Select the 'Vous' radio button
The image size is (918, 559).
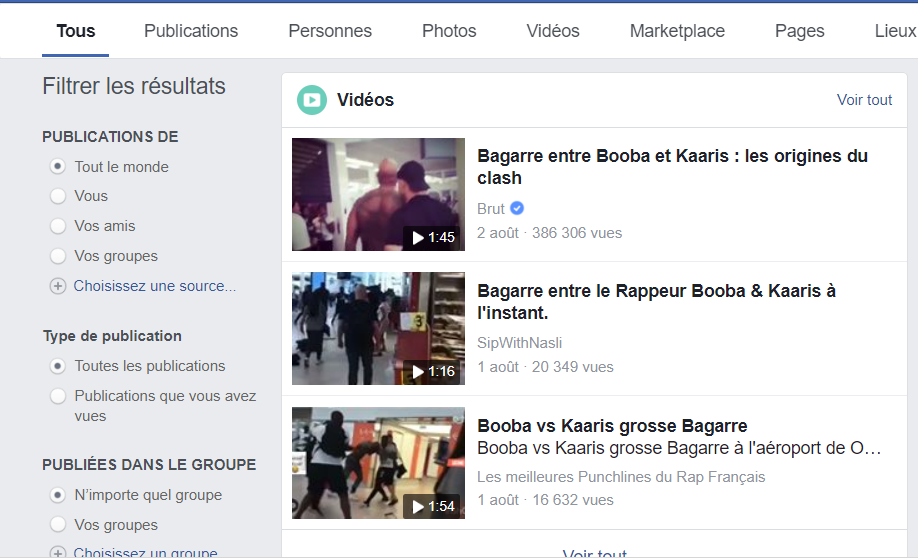pos(58,196)
